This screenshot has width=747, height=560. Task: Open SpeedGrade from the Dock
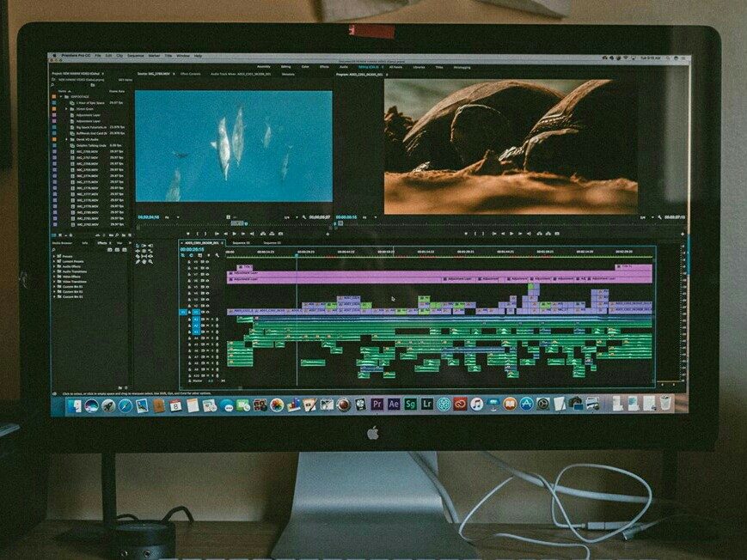[x=411, y=404]
